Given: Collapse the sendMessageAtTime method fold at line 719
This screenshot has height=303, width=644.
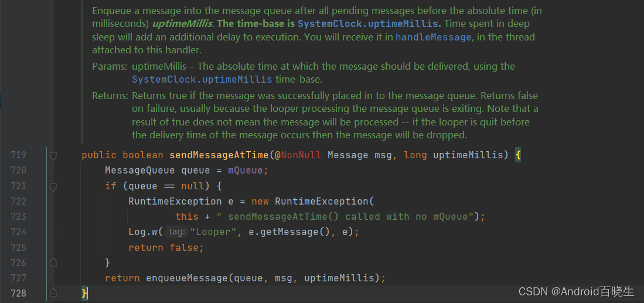Looking at the screenshot, I should (x=53, y=156).
